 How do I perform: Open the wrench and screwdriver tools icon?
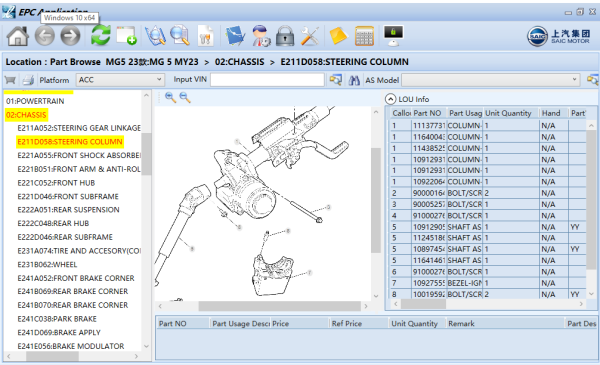[310, 36]
